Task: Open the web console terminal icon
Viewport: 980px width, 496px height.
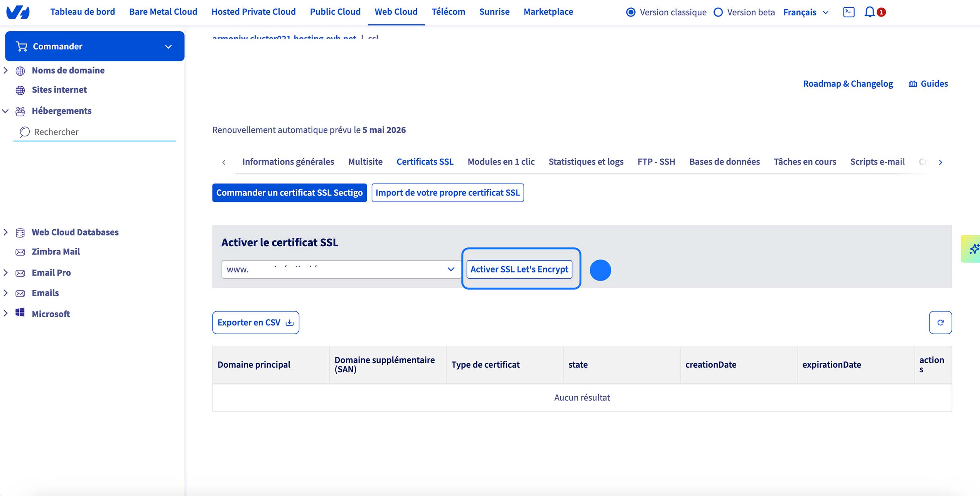Action: 848,12
